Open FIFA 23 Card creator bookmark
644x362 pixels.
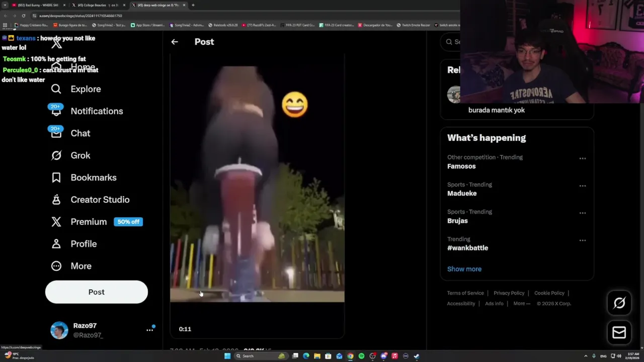pos(338,25)
